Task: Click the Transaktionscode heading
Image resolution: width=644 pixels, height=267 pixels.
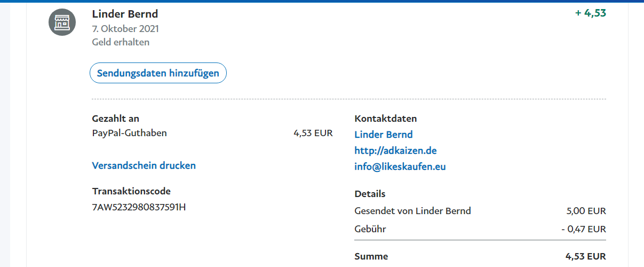Action: pyautogui.click(x=132, y=191)
